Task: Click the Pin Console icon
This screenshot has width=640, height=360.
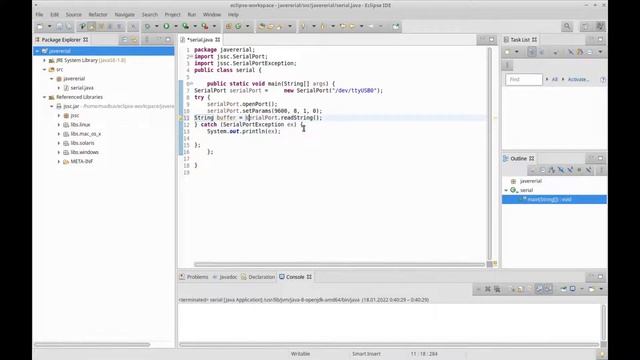Action: click(x=563, y=289)
